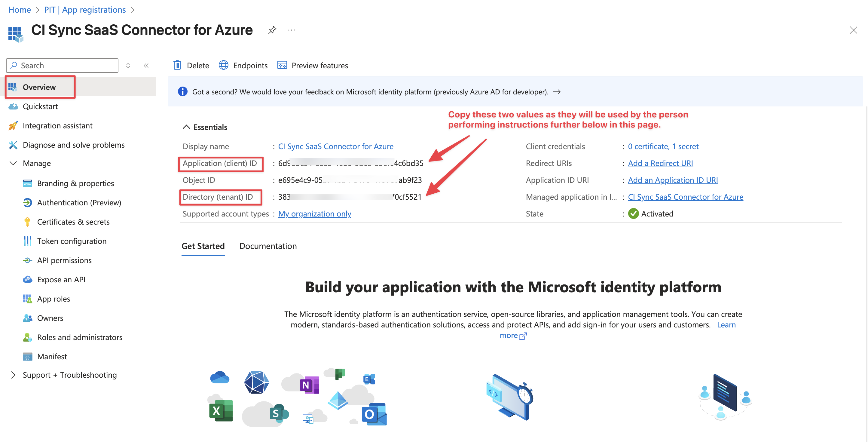Click Add an Application ID URI
Image resolution: width=868 pixels, height=442 pixels.
point(673,180)
